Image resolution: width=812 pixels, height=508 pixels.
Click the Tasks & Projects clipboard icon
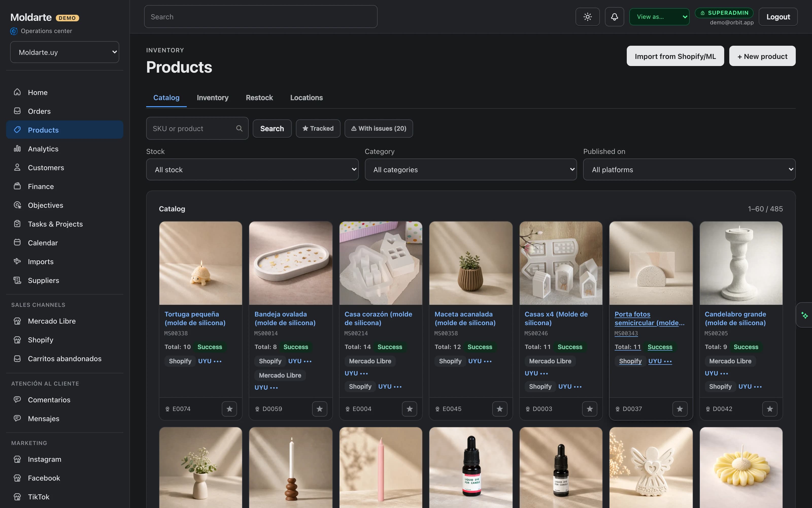point(18,224)
